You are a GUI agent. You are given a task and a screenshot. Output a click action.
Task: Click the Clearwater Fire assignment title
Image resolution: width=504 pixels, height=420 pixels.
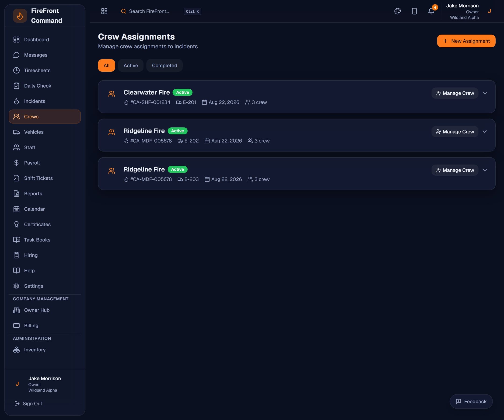pyautogui.click(x=146, y=92)
